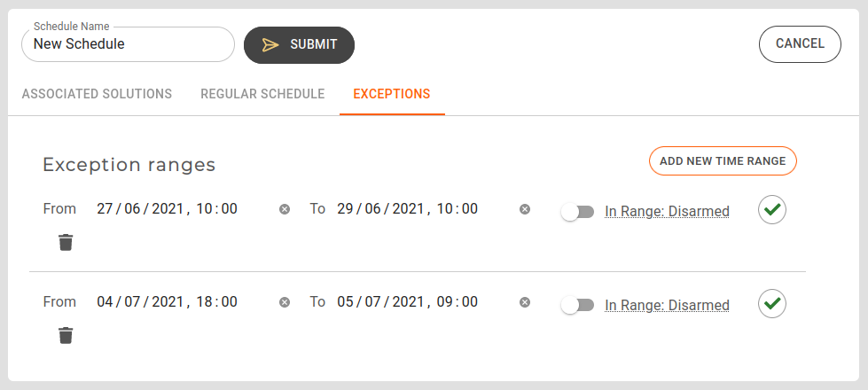868x390 pixels.
Task: Switch to Regular Schedule tab
Action: point(262,94)
